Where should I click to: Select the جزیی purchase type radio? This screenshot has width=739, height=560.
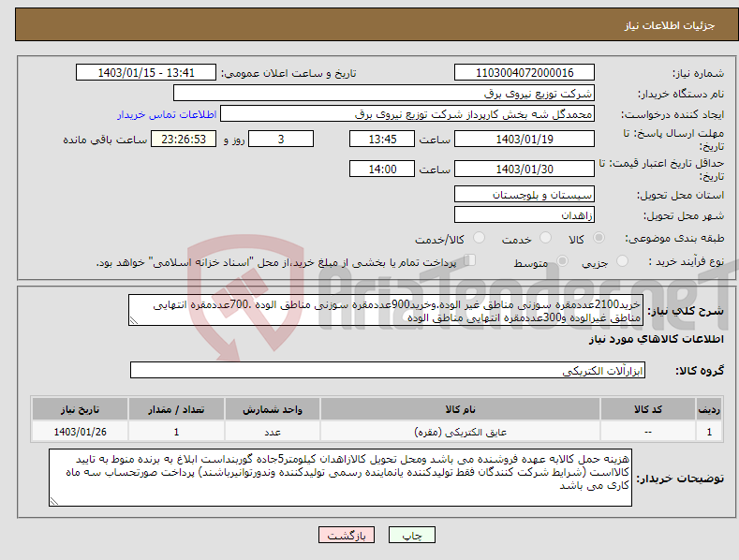[622, 261]
